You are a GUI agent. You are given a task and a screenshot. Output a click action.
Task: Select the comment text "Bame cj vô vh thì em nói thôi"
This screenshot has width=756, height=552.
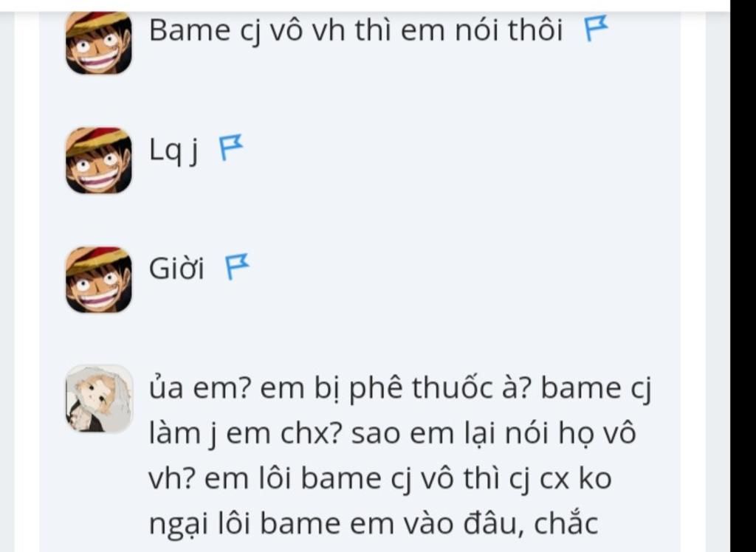click(356, 30)
